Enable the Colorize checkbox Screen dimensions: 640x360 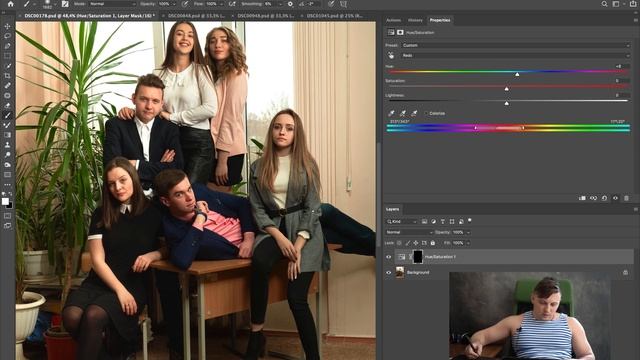pyautogui.click(x=426, y=113)
